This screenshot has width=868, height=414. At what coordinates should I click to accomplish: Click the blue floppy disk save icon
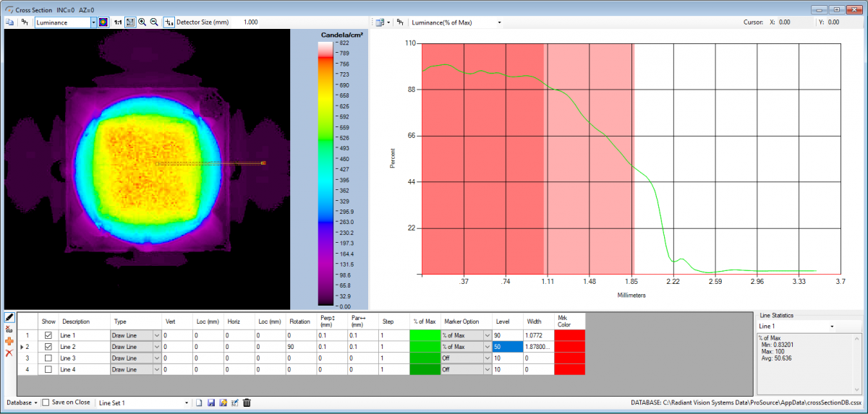pyautogui.click(x=210, y=402)
